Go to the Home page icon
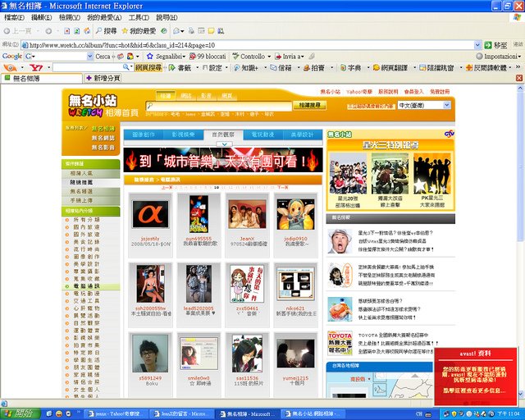 tap(87, 31)
